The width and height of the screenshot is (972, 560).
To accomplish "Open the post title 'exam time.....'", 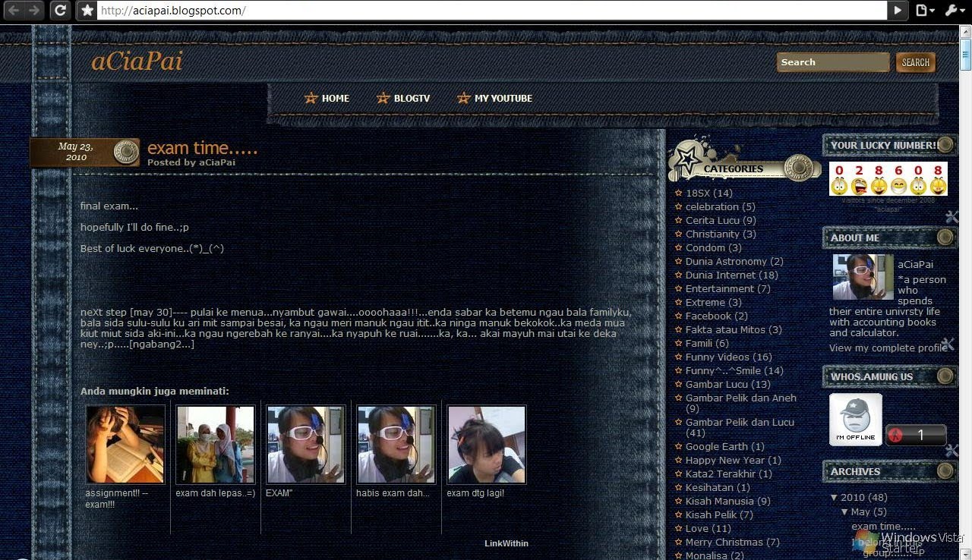I will 202,147.
